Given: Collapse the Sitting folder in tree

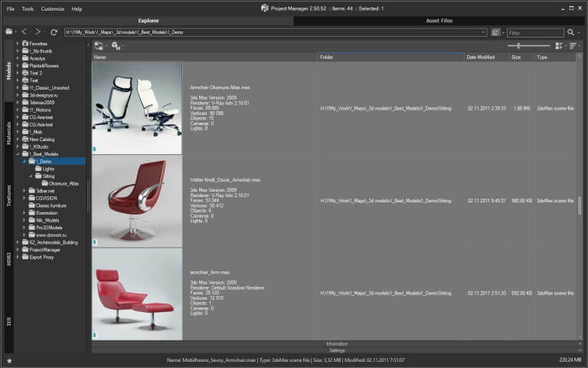Looking at the screenshot, I should (31, 176).
